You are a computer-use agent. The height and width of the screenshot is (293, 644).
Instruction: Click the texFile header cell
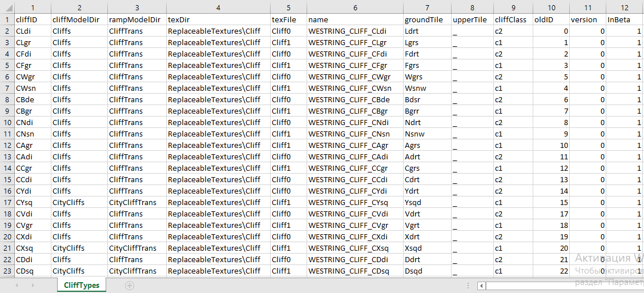coord(288,19)
